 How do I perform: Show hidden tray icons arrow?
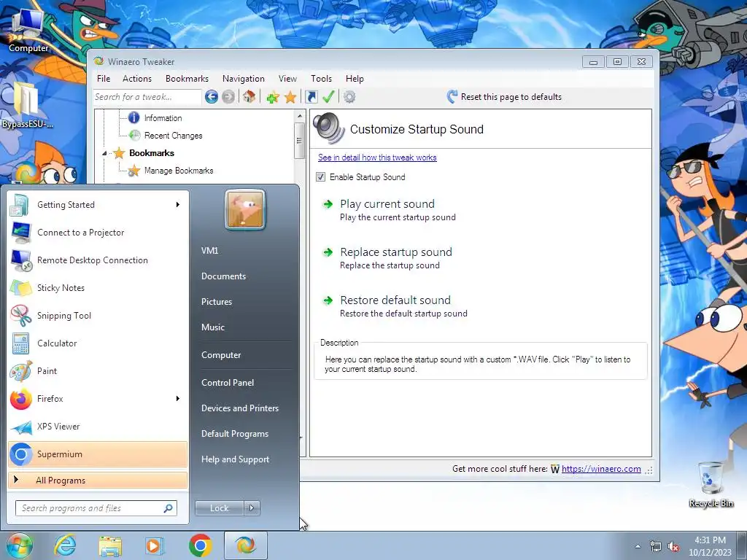click(x=638, y=547)
